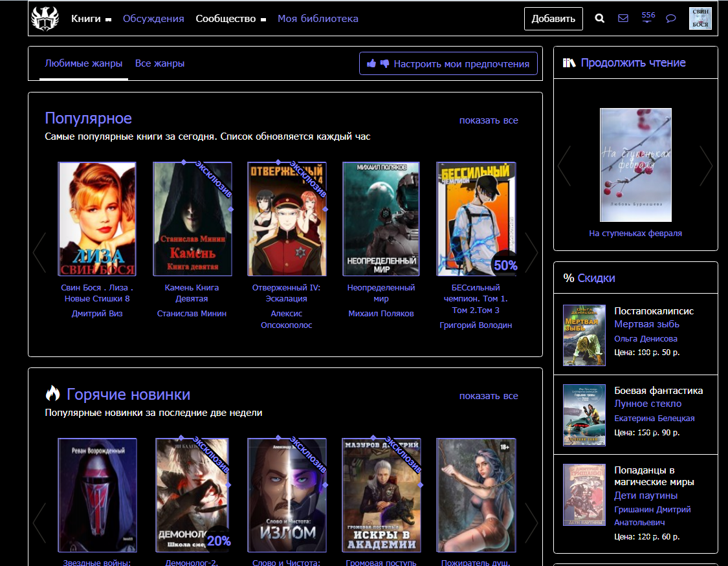Select the Любимые жанры tab
This screenshot has width=728, height=566.
point(83,63)
